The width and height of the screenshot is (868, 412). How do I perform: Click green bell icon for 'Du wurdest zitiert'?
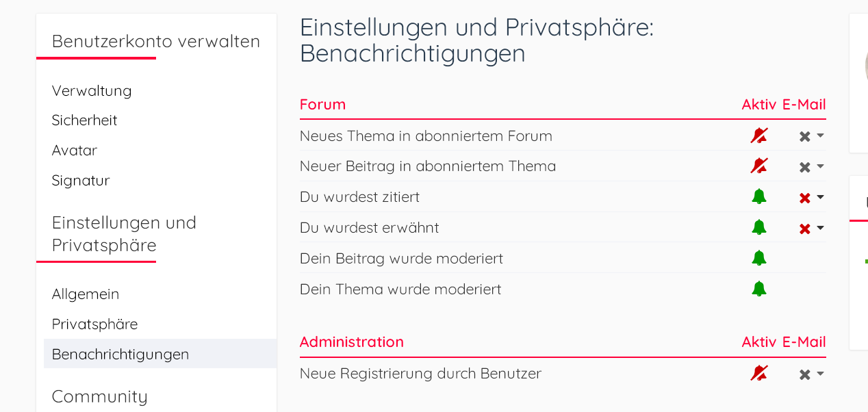(x=758, y=197)
